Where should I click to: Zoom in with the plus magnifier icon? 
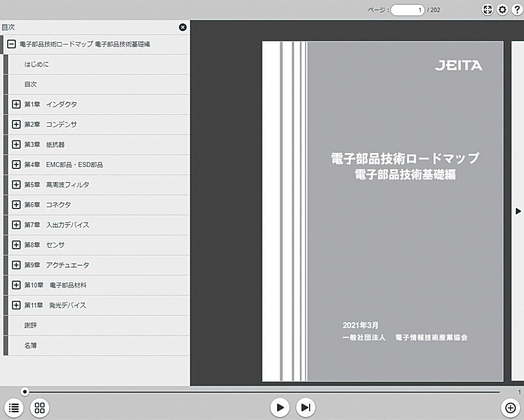click(x=510, y=407)
